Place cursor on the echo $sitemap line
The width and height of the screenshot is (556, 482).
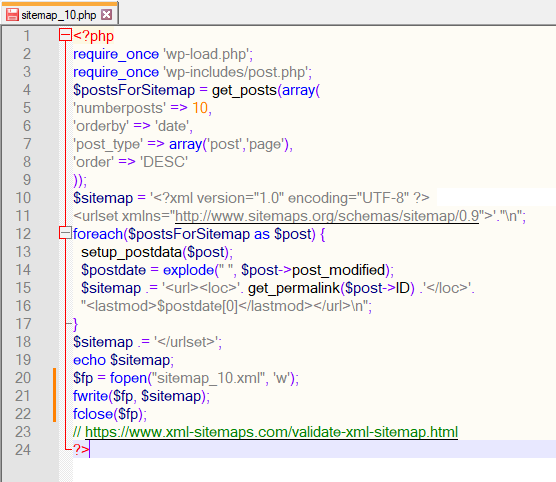pos(123,360)
